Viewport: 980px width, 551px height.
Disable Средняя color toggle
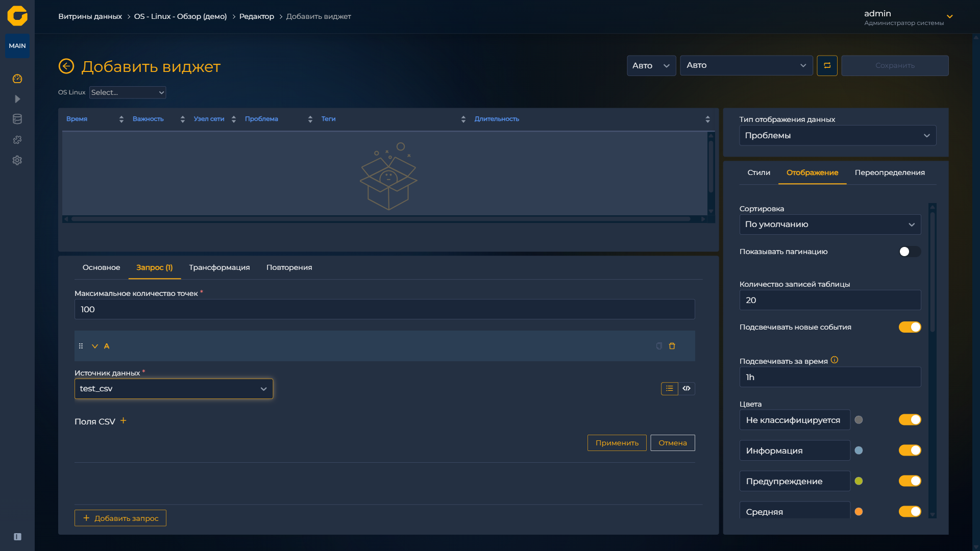(x=910, y=512)
